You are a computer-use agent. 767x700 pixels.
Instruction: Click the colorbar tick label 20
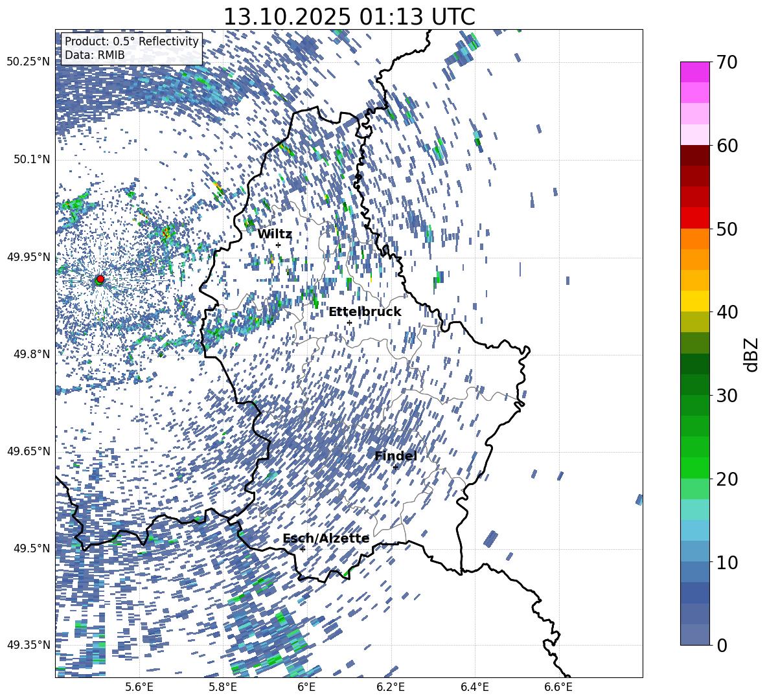click(727, 479)
